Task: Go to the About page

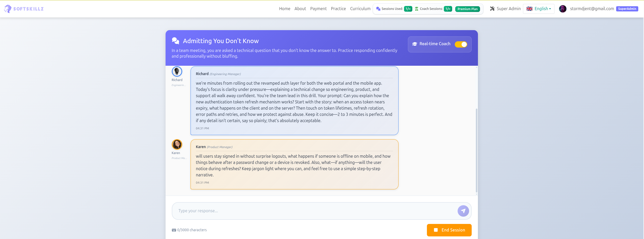Action: pos(300,9)
